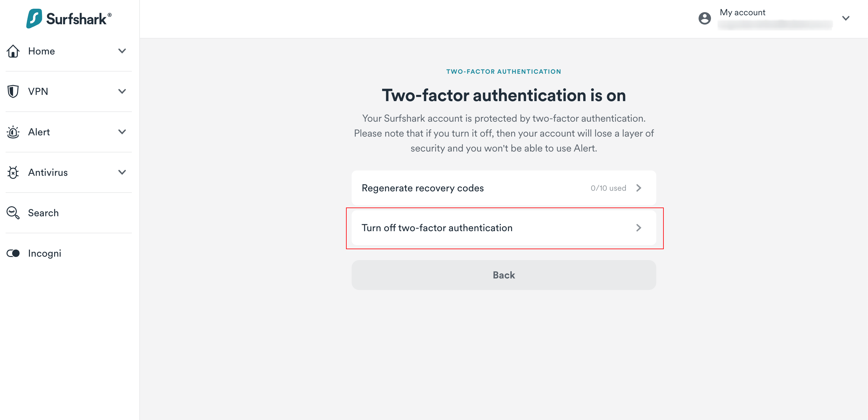
Task: Click the Regenerate recovery codes arrow
Action: click(x=639, y=188)
